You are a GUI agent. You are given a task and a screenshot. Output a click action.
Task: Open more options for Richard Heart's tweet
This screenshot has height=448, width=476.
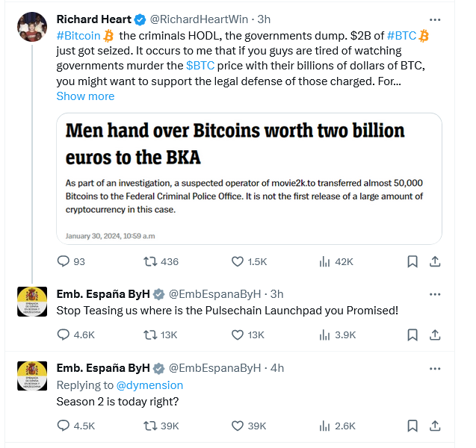(436, 19)
